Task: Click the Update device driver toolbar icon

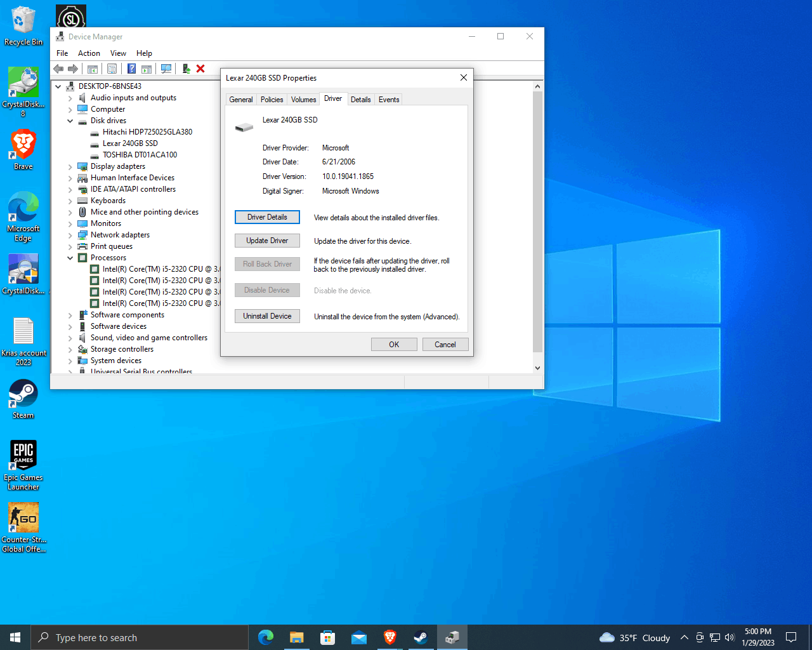Action: coord(186,69)
